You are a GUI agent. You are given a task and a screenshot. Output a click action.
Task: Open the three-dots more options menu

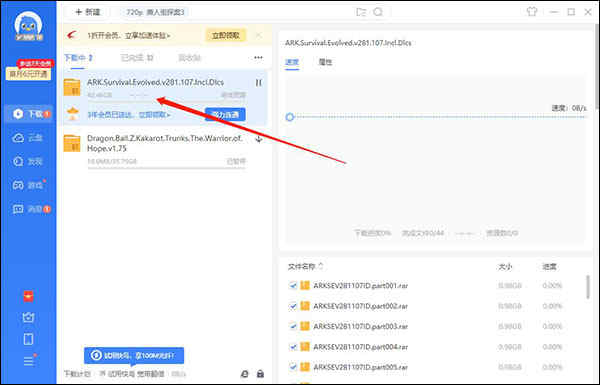click(258, 58)
